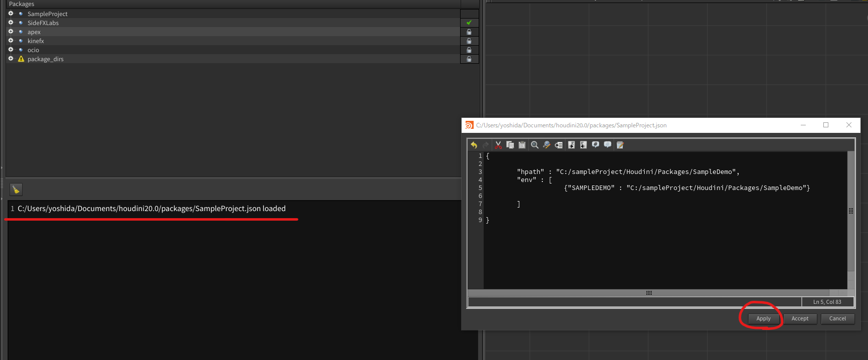Click the status input field beside Ln 5

tap(635, 302)
